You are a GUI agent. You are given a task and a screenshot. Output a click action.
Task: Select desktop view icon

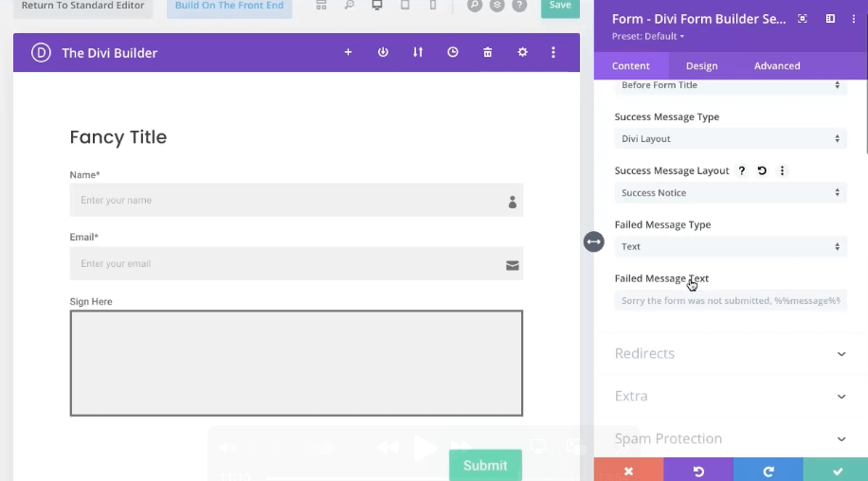coord(377,5)
